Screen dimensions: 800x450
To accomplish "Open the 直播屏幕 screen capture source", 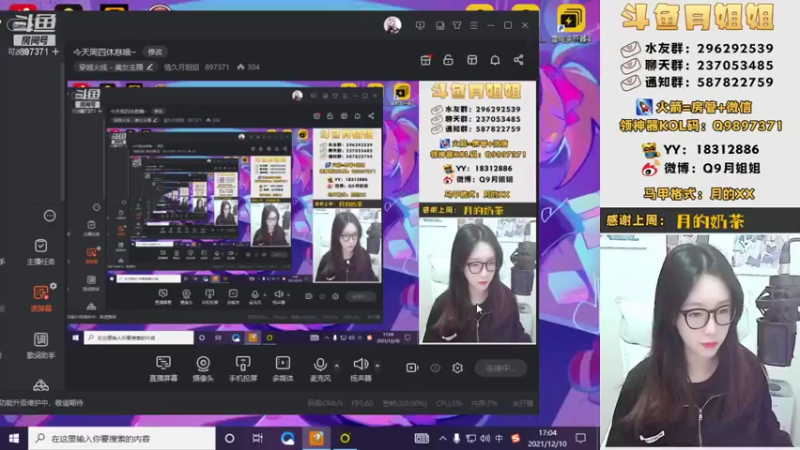I will coord(163,368).
